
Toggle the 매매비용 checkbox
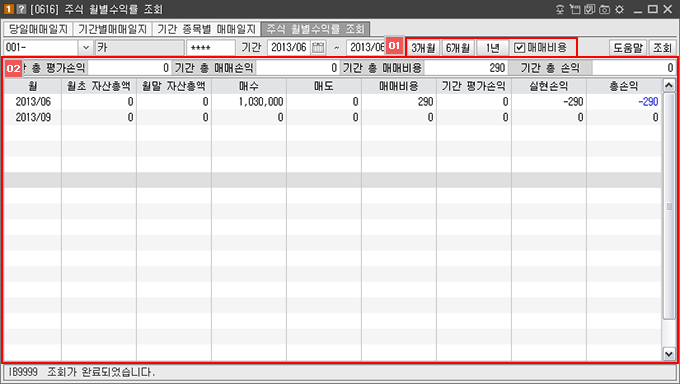coord(519,47)
